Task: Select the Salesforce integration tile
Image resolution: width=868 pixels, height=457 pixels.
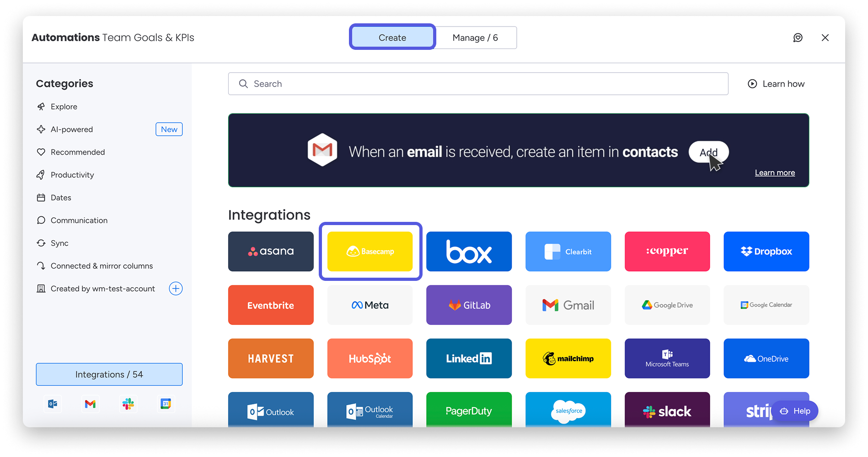Action: 568,409
